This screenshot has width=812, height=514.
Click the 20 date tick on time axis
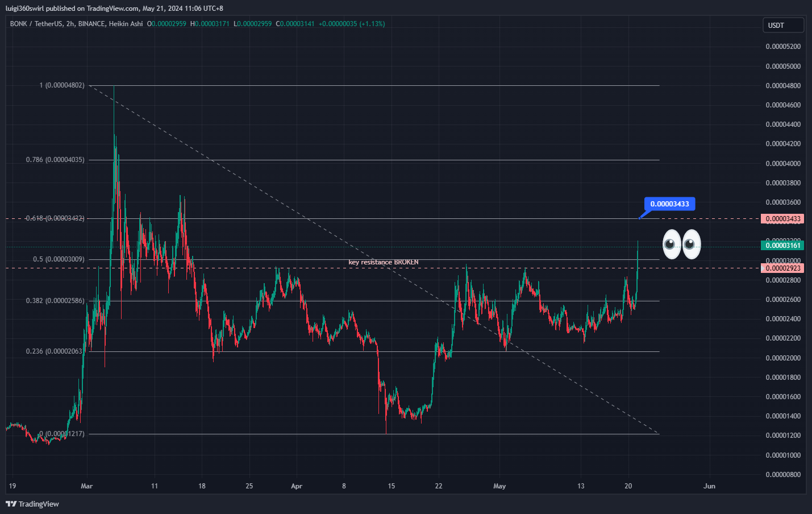(628, 486)
